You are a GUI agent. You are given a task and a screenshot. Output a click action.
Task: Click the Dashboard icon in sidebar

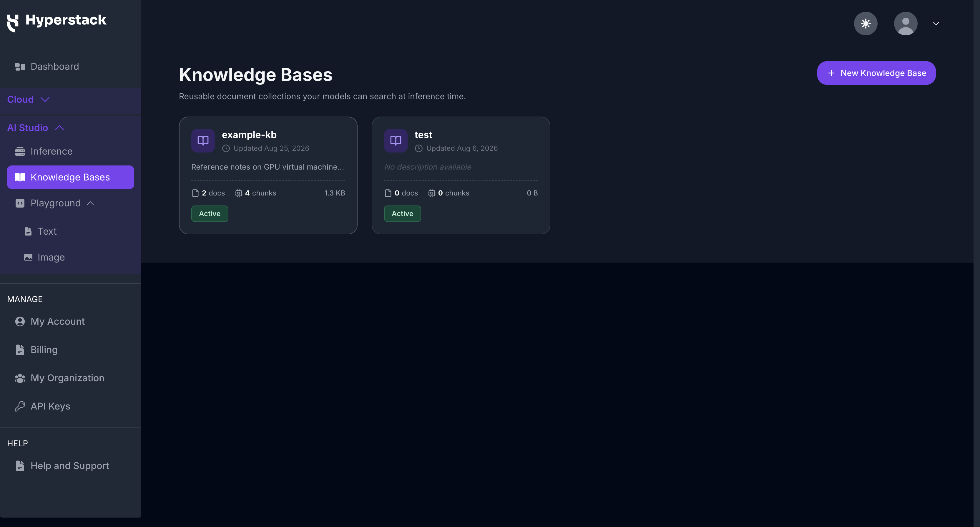click(x=20, y=67)
